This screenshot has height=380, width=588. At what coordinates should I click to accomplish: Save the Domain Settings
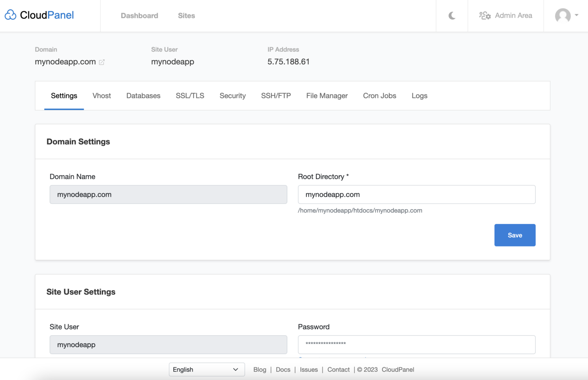(x=514, y=235)
